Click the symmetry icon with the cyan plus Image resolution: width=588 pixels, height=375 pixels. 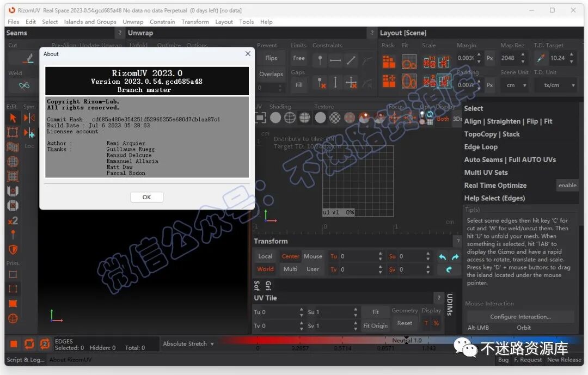pos(29,133)
